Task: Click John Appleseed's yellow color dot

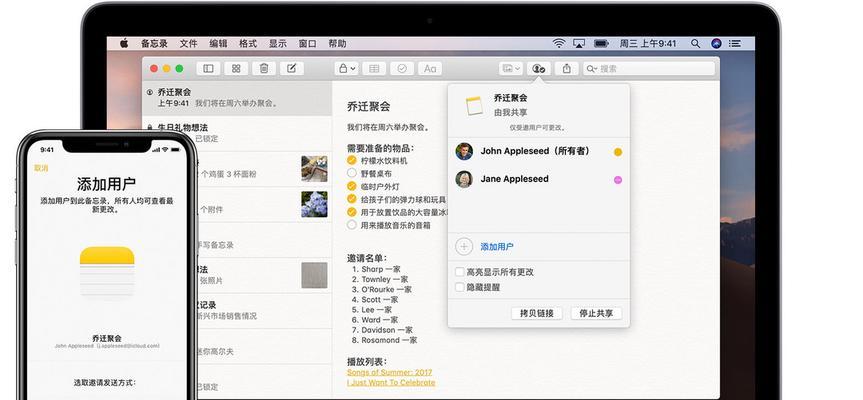Action: click(618, 152)
